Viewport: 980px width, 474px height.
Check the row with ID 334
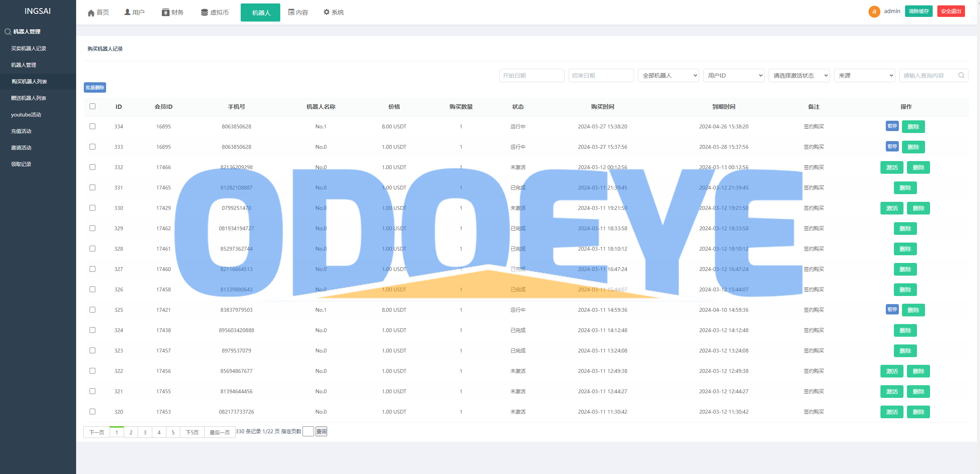tap(92, 126)
